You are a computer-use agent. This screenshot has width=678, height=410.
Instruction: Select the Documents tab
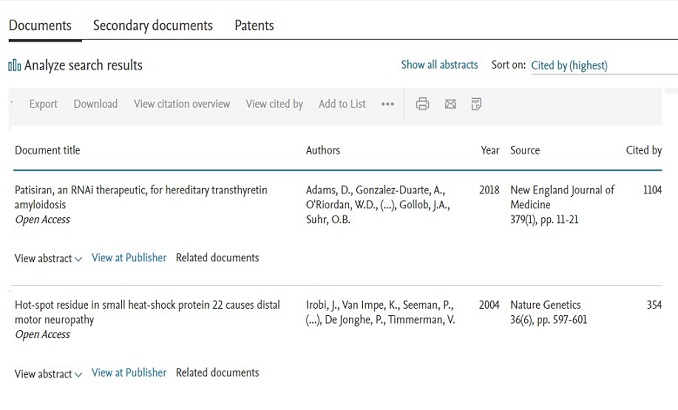tap(40, 25)
